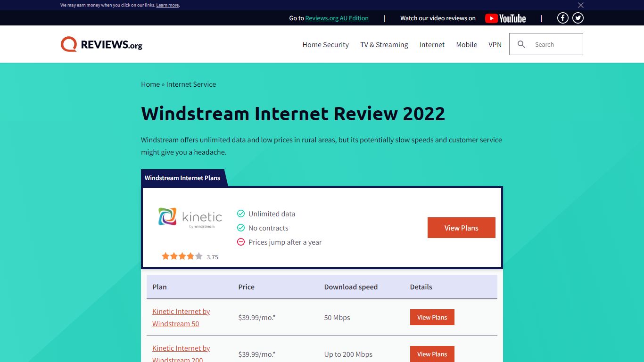644x362 pixels.
Task: Click the Download speed column header
Action: pyautogui.click(x=351, y=287)
